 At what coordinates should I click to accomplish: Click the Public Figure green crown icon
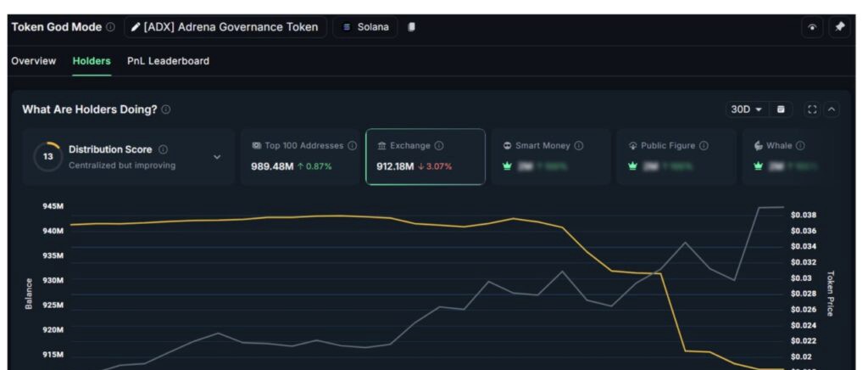coord(632,166)
